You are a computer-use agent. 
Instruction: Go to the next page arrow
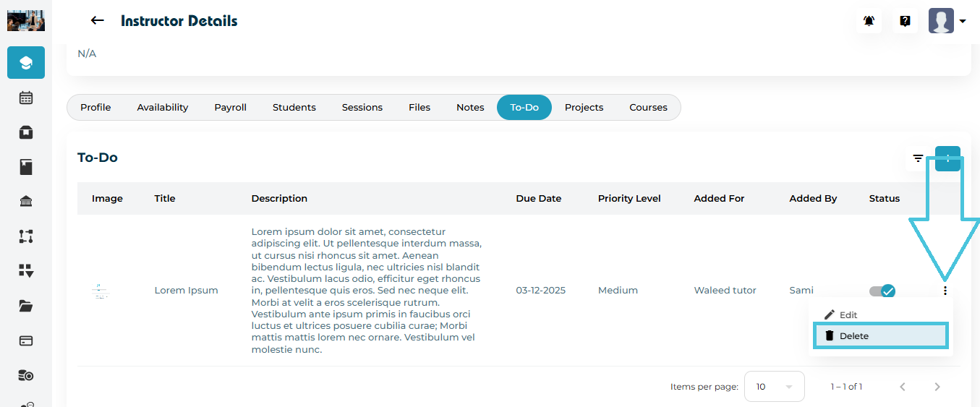click(937, 387)
